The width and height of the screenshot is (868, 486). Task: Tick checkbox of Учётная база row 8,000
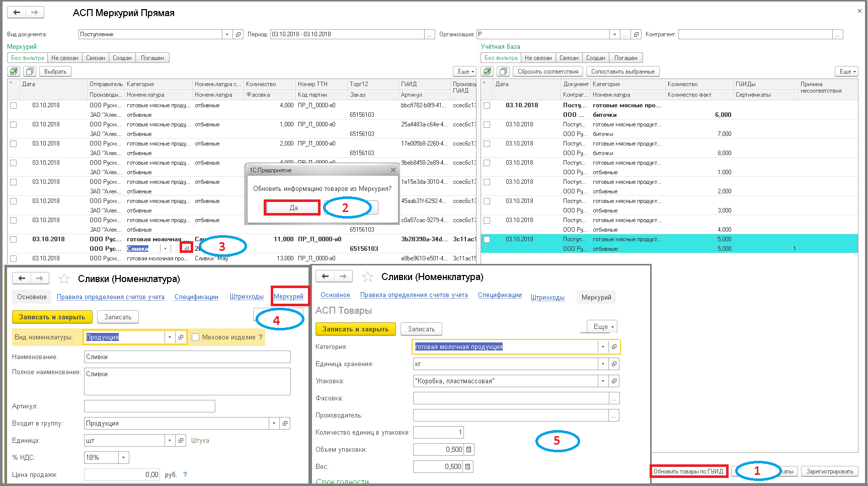(x=487, y=144)
